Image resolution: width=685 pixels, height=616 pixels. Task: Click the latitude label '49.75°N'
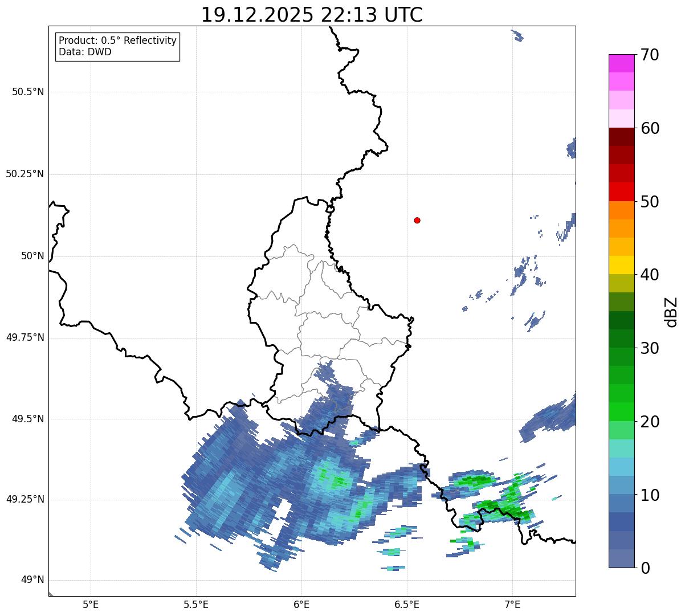click(x=25, y=337)
